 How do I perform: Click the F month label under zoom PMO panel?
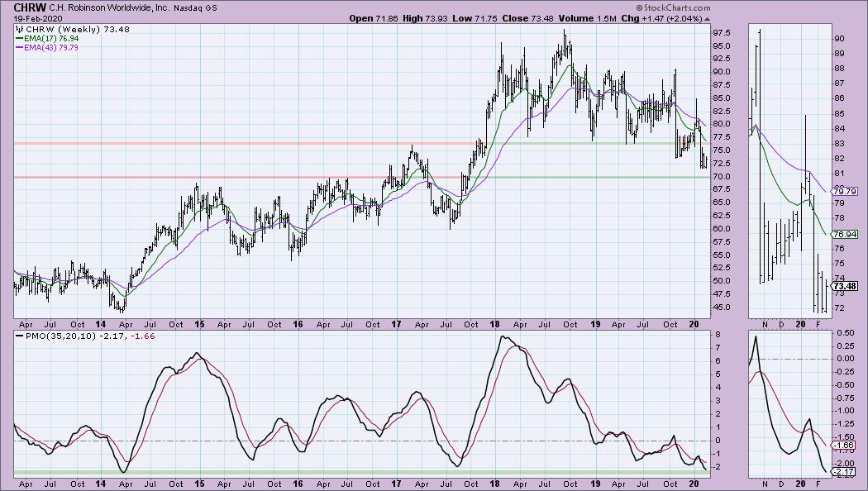click(818, 484)
